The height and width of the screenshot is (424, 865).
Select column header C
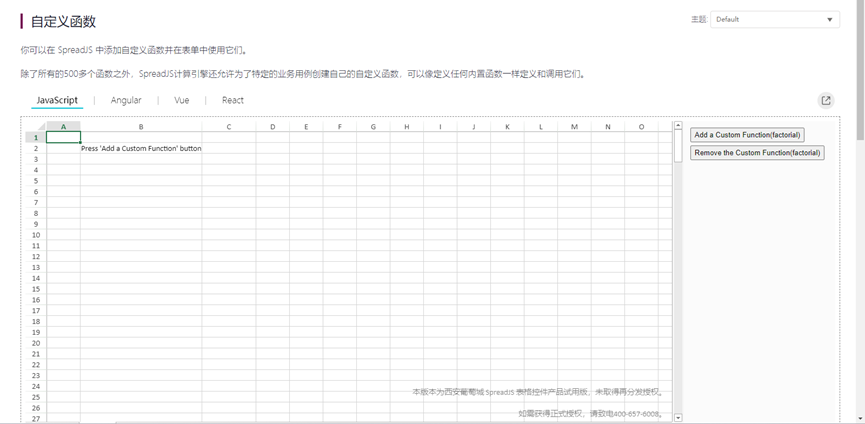pos(228,127)
